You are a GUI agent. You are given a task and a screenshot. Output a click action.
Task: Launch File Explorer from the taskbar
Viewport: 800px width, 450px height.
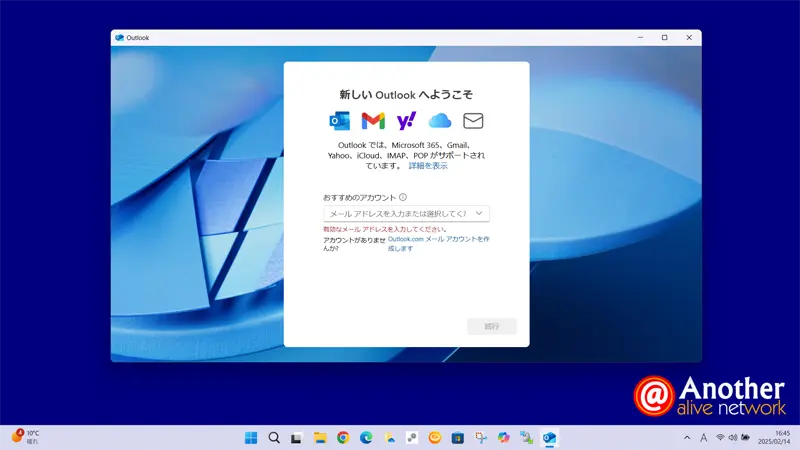pos(320,438)
